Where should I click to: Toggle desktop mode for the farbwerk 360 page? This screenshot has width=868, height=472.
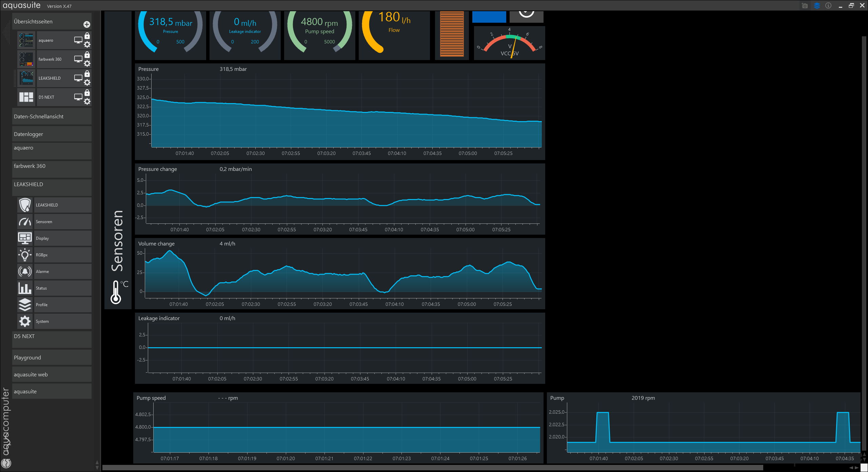pyautogui.click(x=78, y=59)
